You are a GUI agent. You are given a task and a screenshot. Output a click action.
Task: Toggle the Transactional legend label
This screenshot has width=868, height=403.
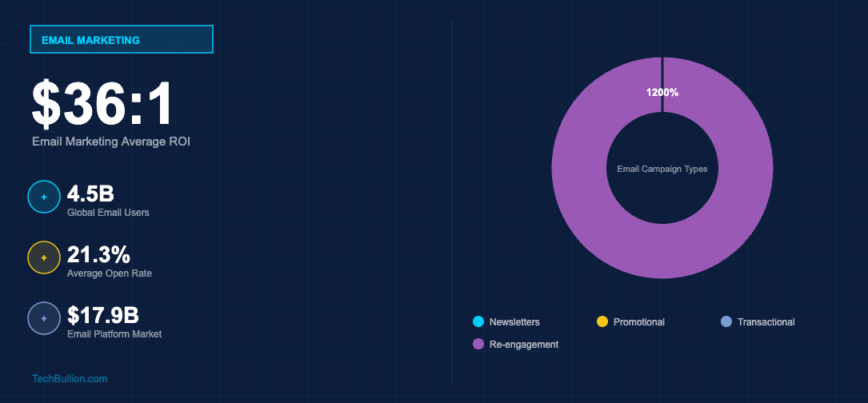[766, 322]
